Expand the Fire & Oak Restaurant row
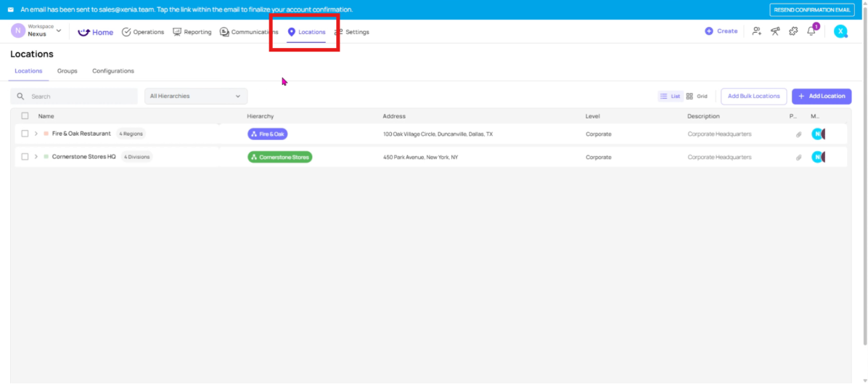The image size is (868, 387). (36, 134)
